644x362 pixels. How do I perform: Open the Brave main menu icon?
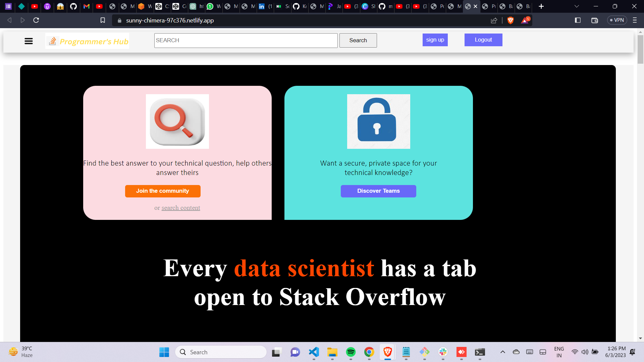[x=635, y=20]
